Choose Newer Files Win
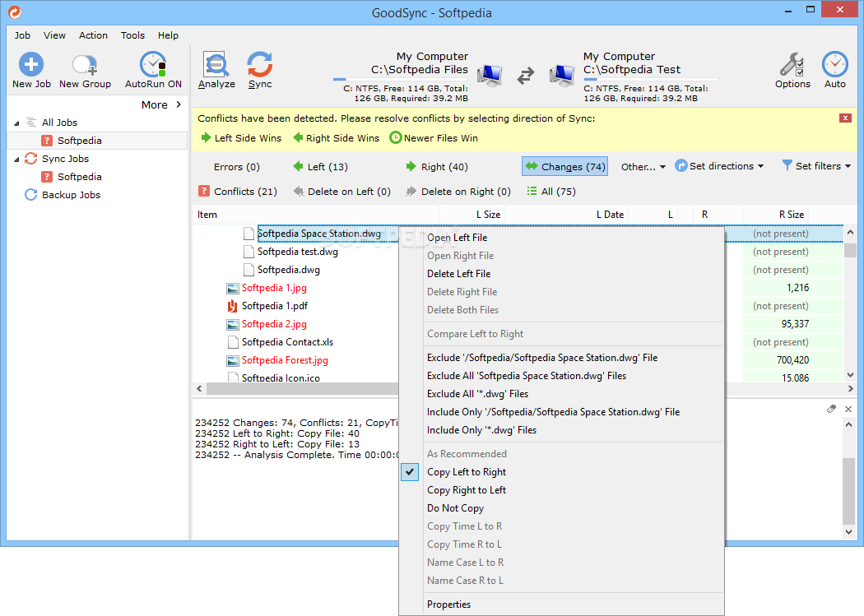Image resolution: width=864 pixels, height=616 pixels. click(x=434, y=138)
